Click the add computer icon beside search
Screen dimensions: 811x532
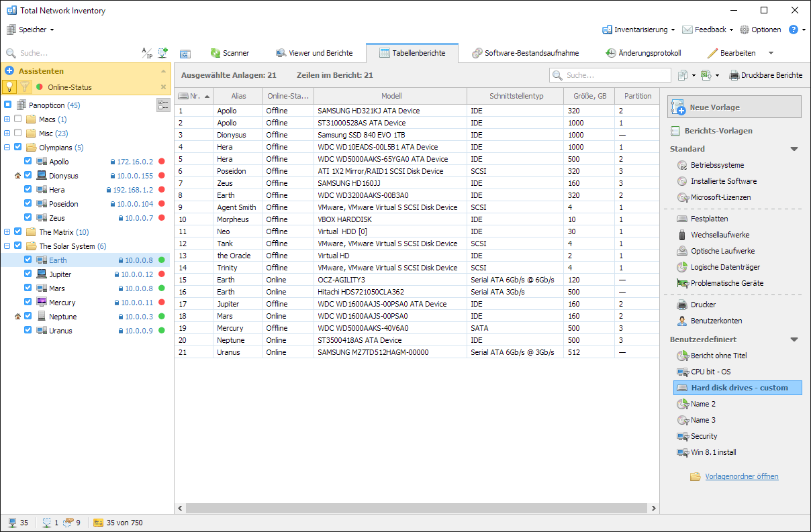162,53
